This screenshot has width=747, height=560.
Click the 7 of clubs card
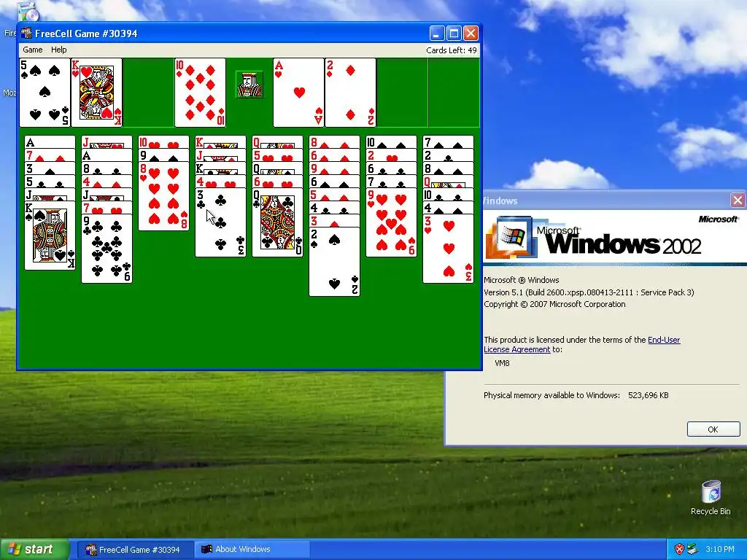(x=391, y=182)
